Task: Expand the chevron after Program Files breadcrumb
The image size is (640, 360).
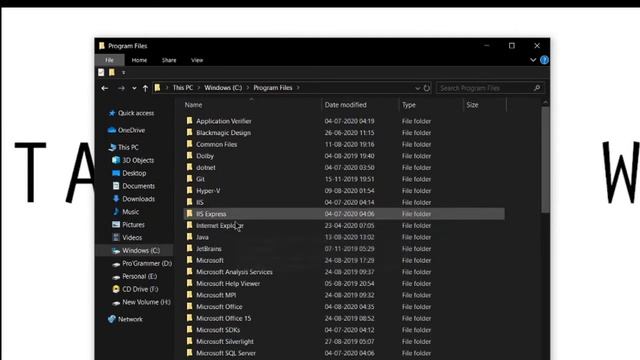Action: point(298,88)
